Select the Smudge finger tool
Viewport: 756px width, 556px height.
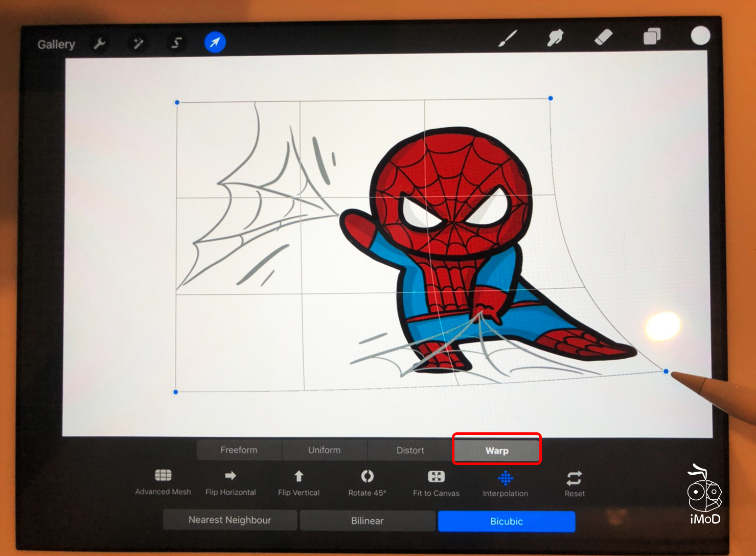(x=555, y=38)
